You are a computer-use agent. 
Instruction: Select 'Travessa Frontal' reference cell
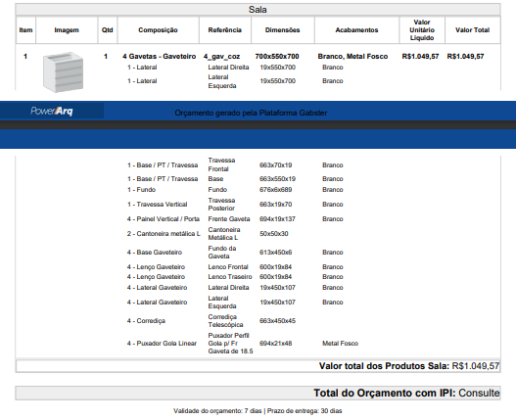pyautogui.click(x=221, y=164)
